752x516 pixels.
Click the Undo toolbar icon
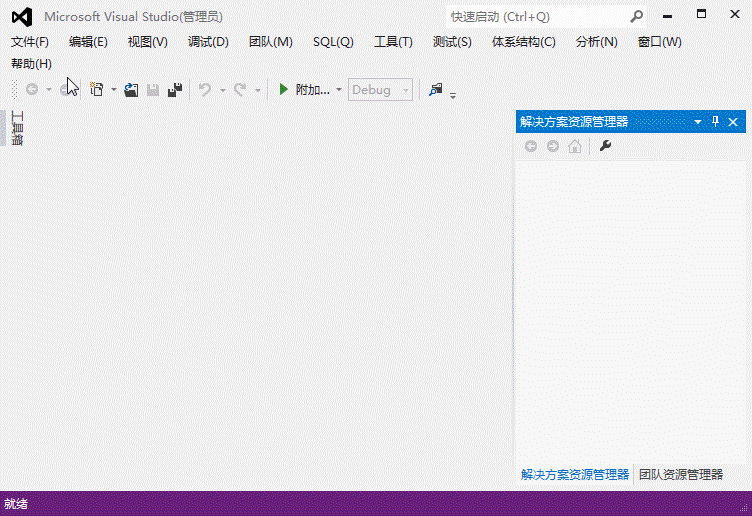[205, 90]
